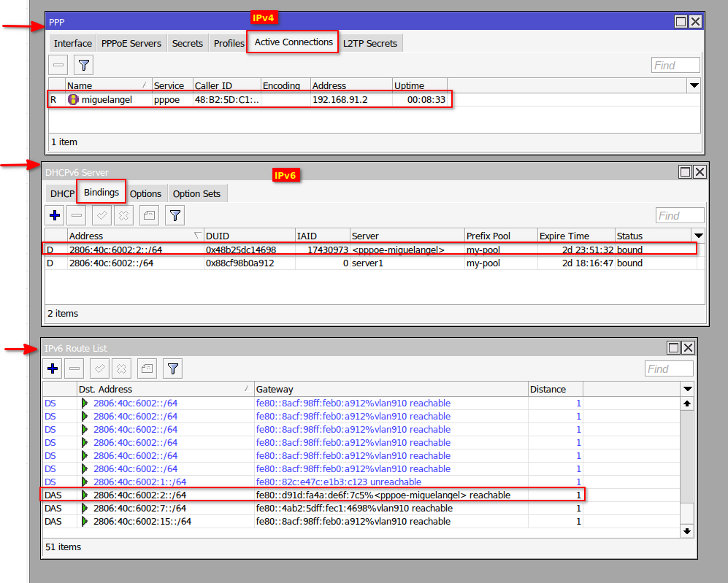Click remove button in IPv6 Route List

74,368
